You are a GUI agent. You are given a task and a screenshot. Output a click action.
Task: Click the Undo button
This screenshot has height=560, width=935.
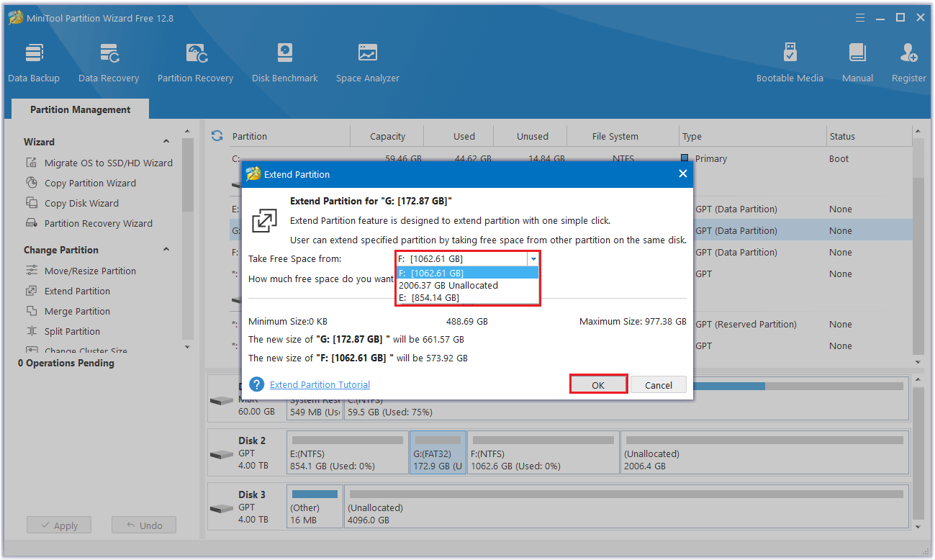point(143,525)
